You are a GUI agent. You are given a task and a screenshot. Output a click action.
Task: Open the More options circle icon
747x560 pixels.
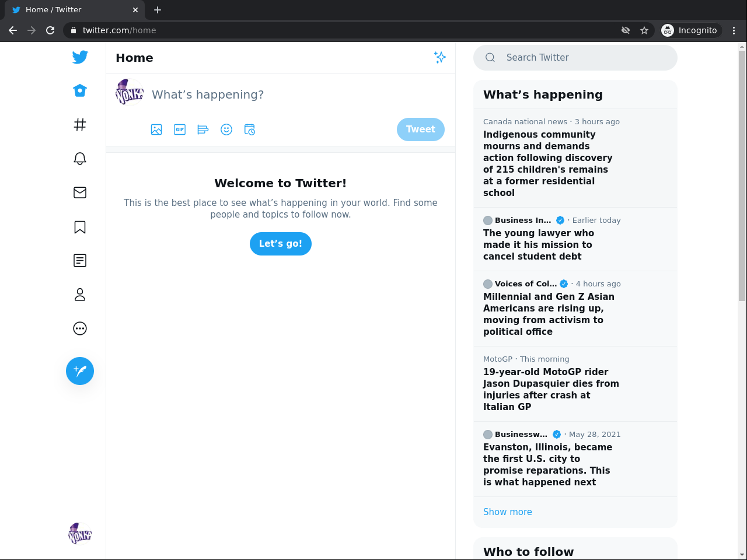click(x=80, y=328)
